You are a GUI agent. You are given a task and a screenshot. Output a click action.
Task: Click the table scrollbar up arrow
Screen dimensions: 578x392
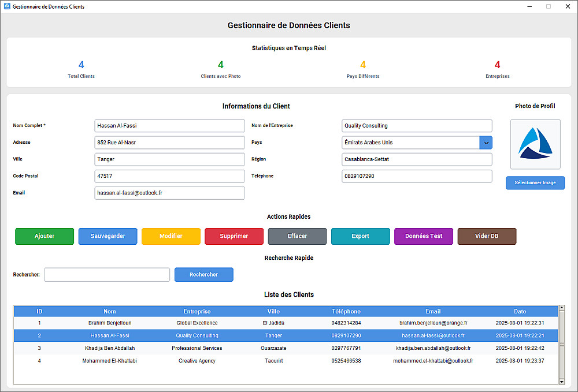pyautogui.click(x=562, y=309)
